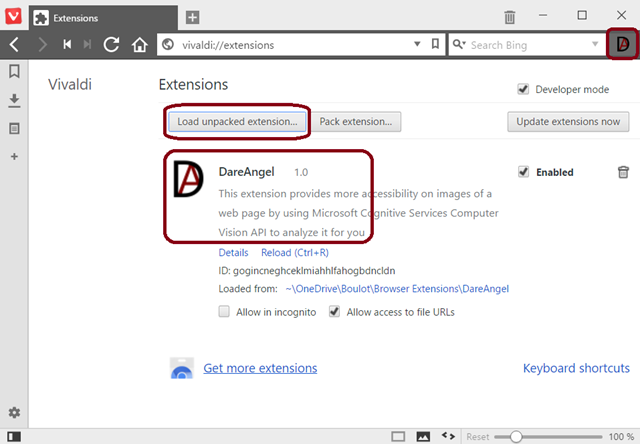Remove DareAngel extension with trash icon

point(623,172)
